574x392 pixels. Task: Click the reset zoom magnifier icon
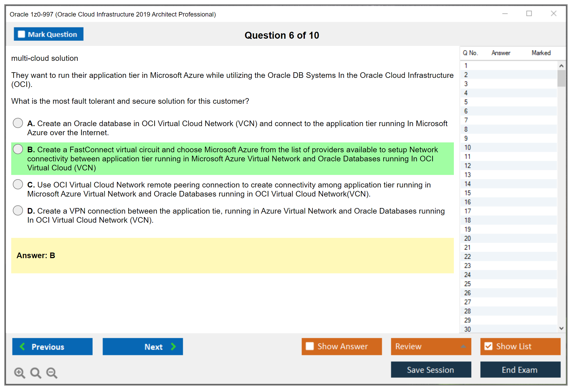[x=36, y=373]
